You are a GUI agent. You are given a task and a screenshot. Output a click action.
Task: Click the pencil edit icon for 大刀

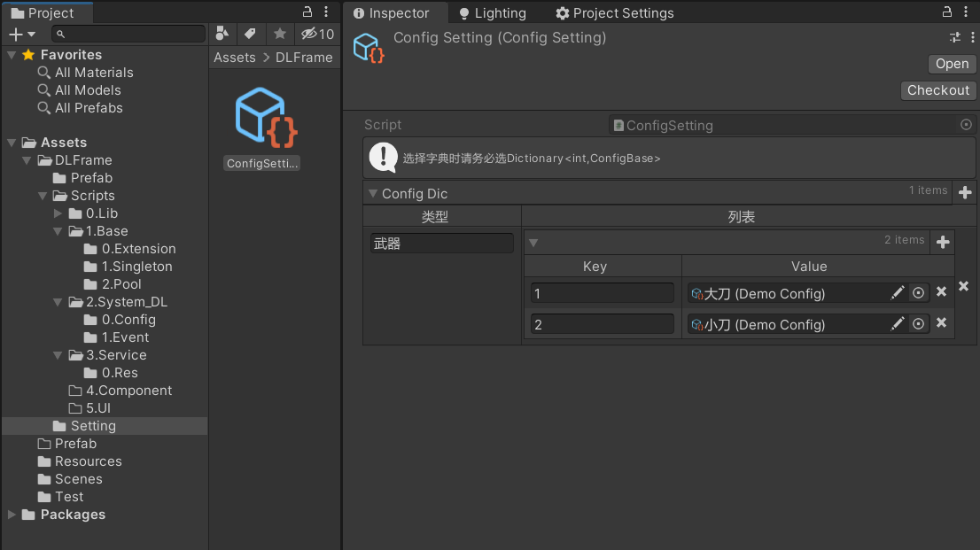pyautogui.click(x=898, y=293)
